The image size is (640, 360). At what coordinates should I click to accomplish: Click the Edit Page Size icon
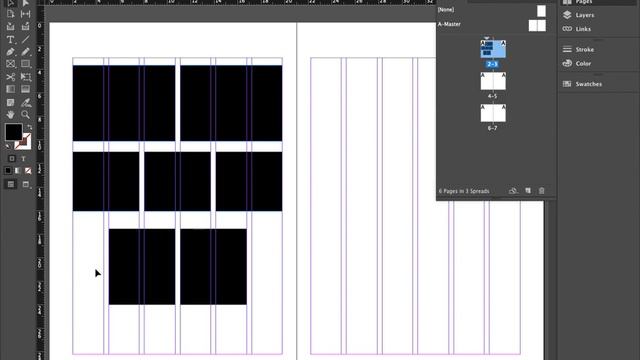pos(513,191)
